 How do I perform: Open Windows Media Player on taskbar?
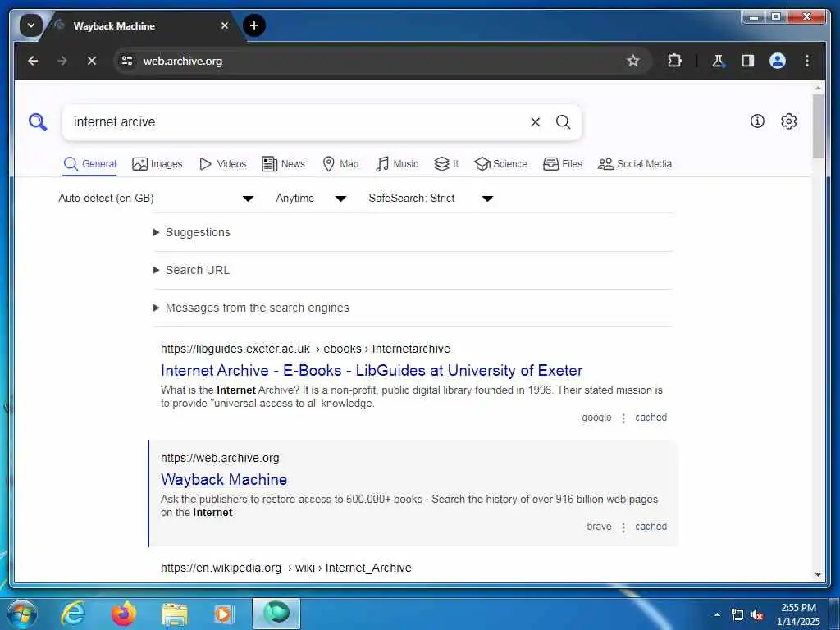[x=223, y=614]
